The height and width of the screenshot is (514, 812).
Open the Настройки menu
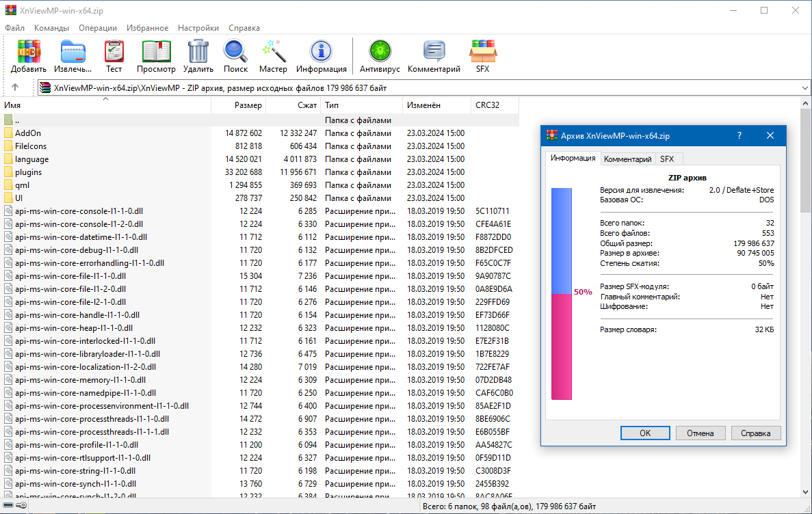[x=198, y=28]
